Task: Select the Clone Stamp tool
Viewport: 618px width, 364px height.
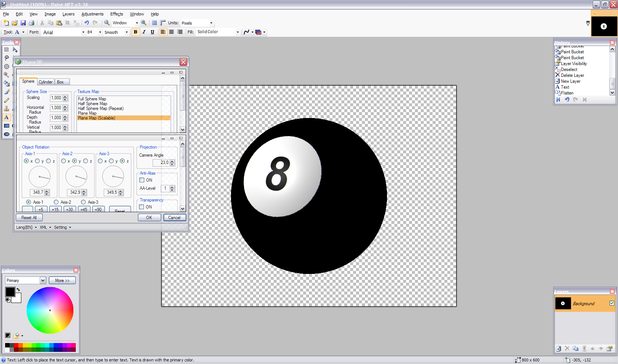Action: pyautogui.click(x=7, y=109)
